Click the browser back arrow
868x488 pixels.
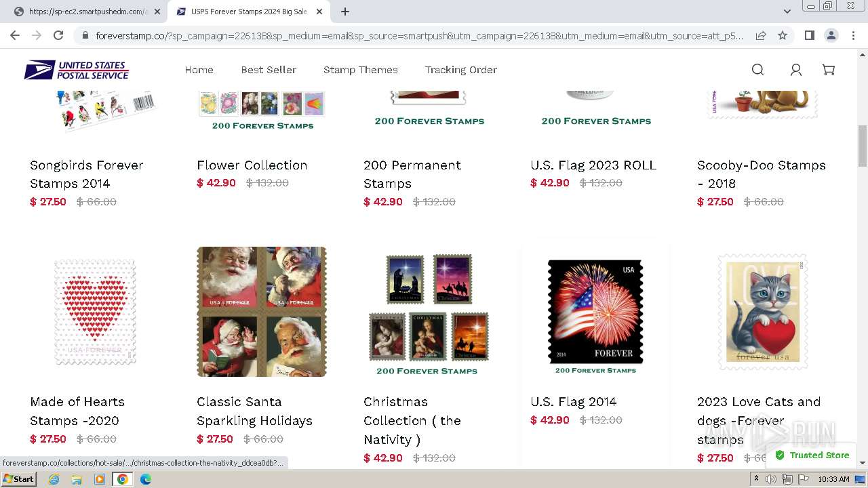tap(15, 35)
